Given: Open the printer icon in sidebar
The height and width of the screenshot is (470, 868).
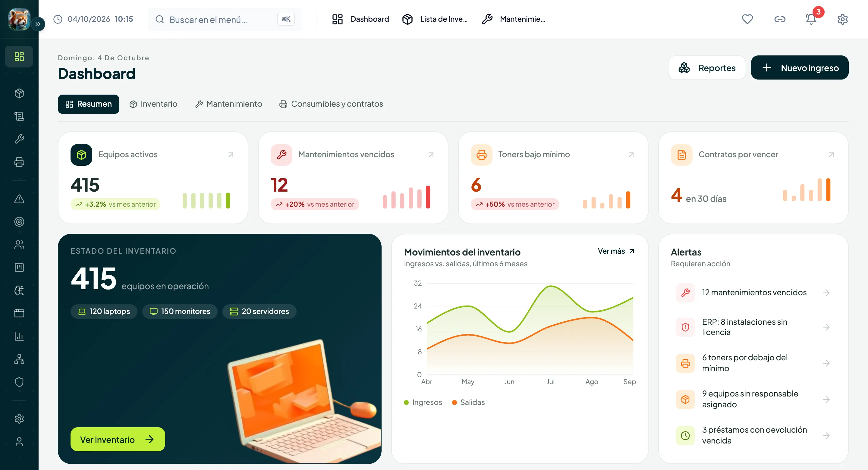Looking at the screenshot, I should [19, 162].
